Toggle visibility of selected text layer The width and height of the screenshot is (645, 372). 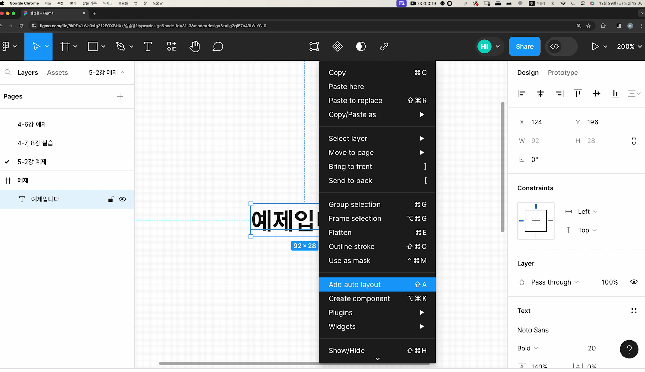coord(123,199)
